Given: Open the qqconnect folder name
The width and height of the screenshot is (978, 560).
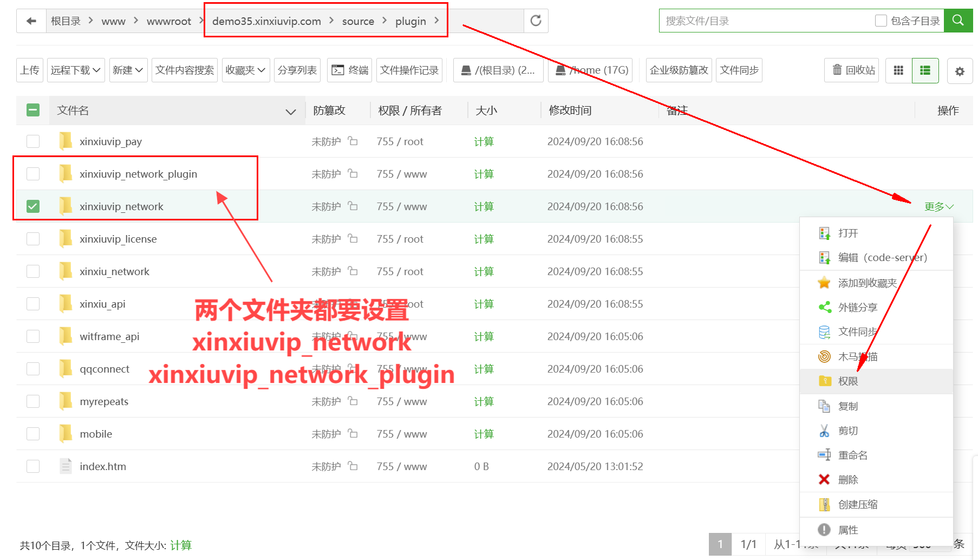Looking at the screenshot, I should pyautogui.click(x=105, y=369).
